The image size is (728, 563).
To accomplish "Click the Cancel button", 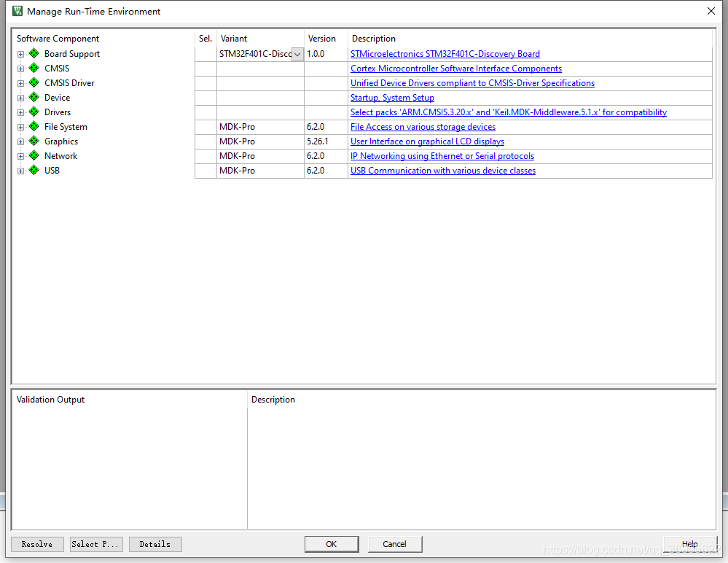I will tap(395, 544).
